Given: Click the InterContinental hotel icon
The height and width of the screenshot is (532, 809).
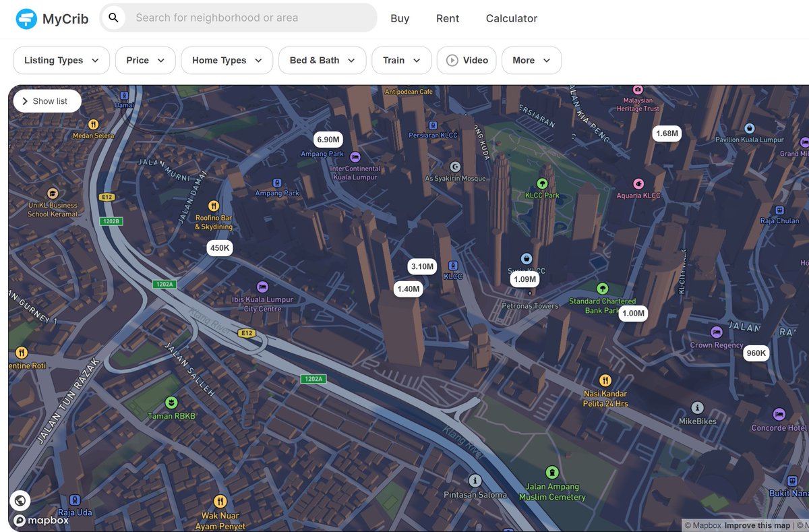Looking at the screenshot, I should click(x=355, y=156).
